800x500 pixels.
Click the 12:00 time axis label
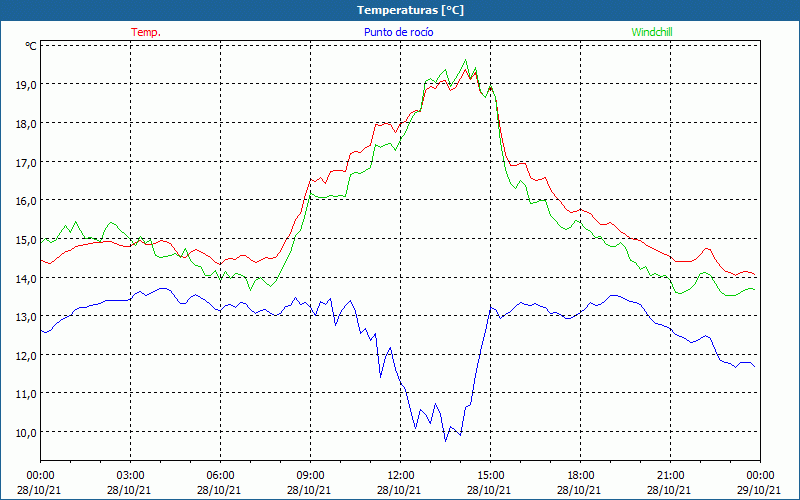coord(401,476)
